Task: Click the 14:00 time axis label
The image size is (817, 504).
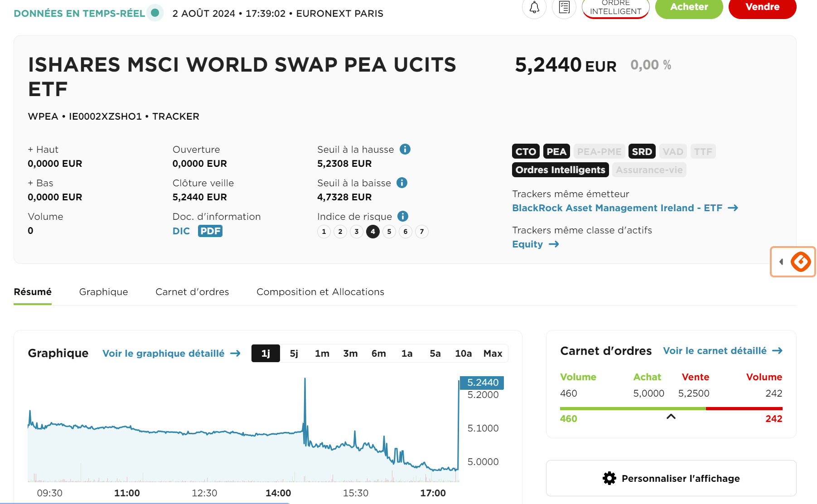Action: coord(278,493)
